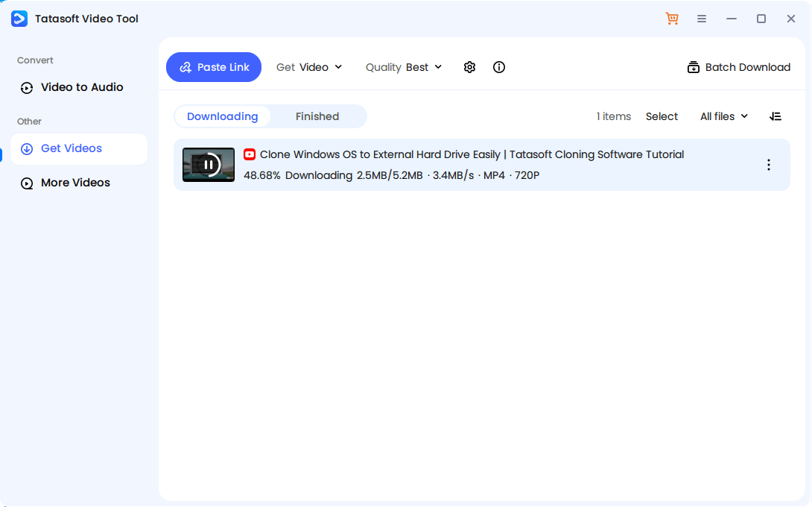Image resolution: width=812 pixels, height=507 pixels.
Task: Pause the Clone Windows OS download
Action: (208, 165)
